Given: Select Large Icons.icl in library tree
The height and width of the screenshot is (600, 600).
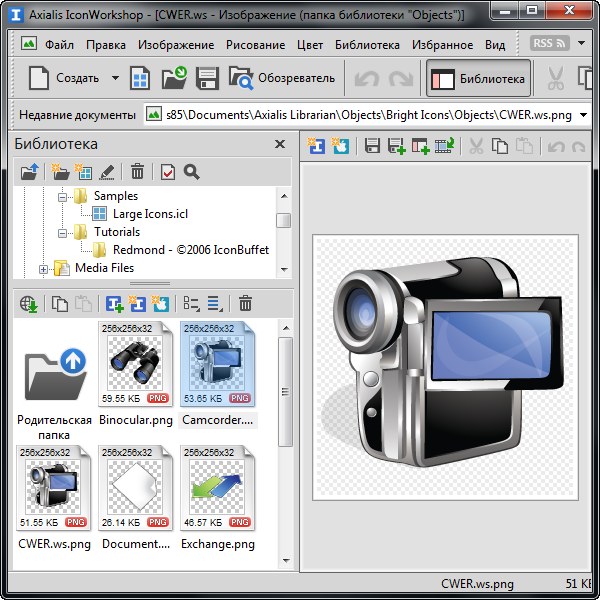Looking at the screenshot, I should coord(149,213).
